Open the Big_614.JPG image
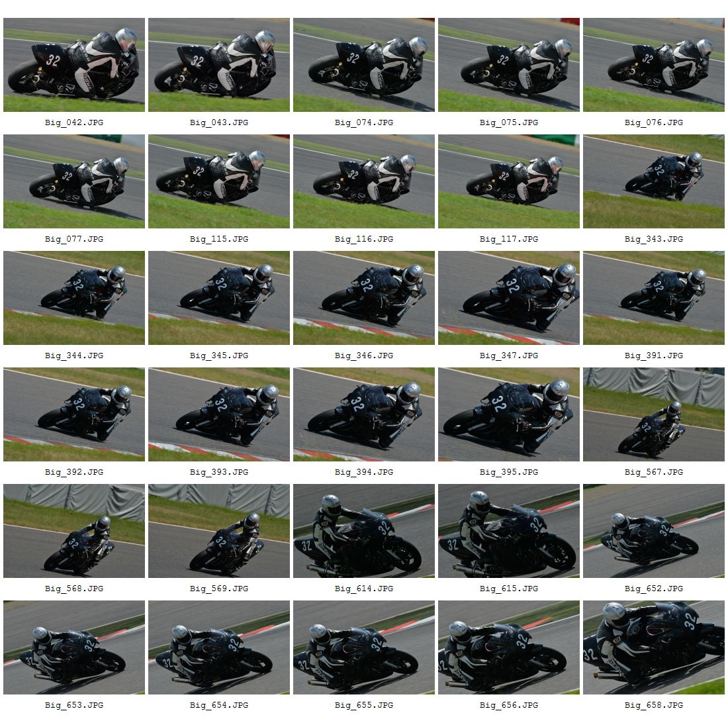The image size is (728, 715). (363, 532)
